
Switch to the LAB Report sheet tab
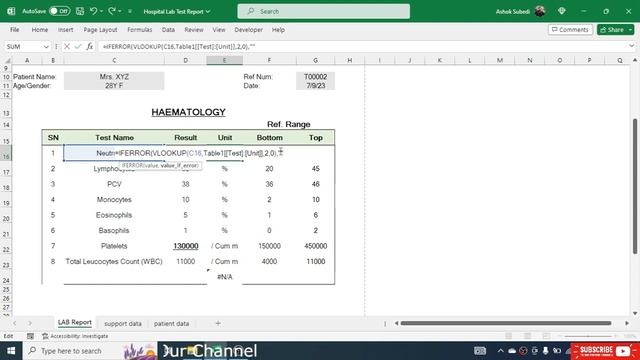(75, 323)
